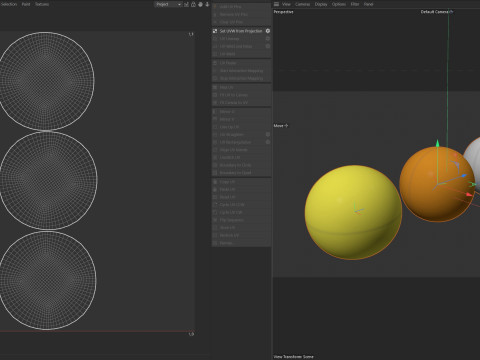Screen dimensions: 480x360
Task: Click the Fit UV to Canvas icon
Action: pos(215,95)
